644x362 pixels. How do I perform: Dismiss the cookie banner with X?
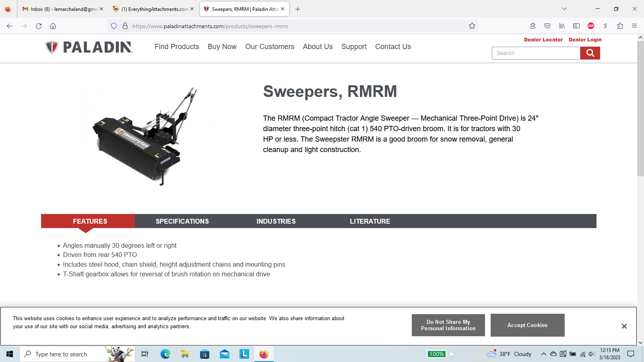coord(624,326)
